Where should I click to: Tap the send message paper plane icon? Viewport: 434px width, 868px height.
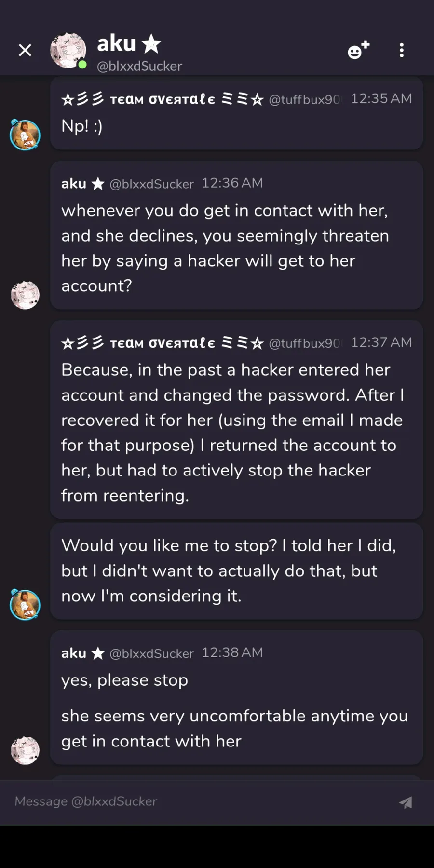406,802
